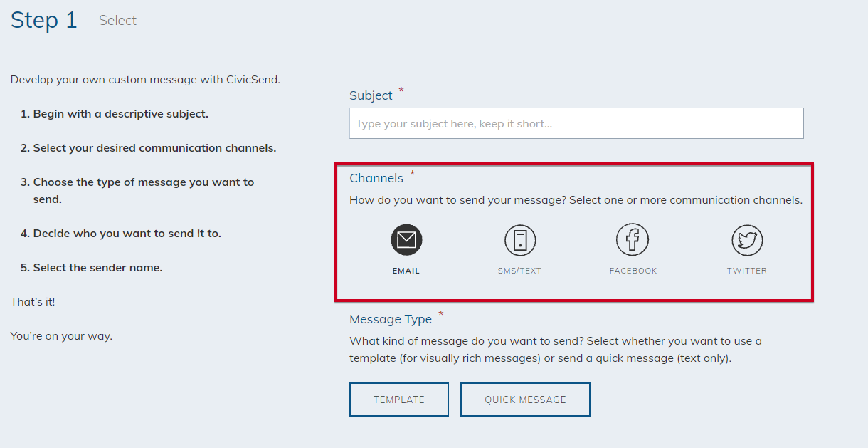Select the Email channel envelope icon
This screenshot has height=448, width=868.
coord(406,240)
